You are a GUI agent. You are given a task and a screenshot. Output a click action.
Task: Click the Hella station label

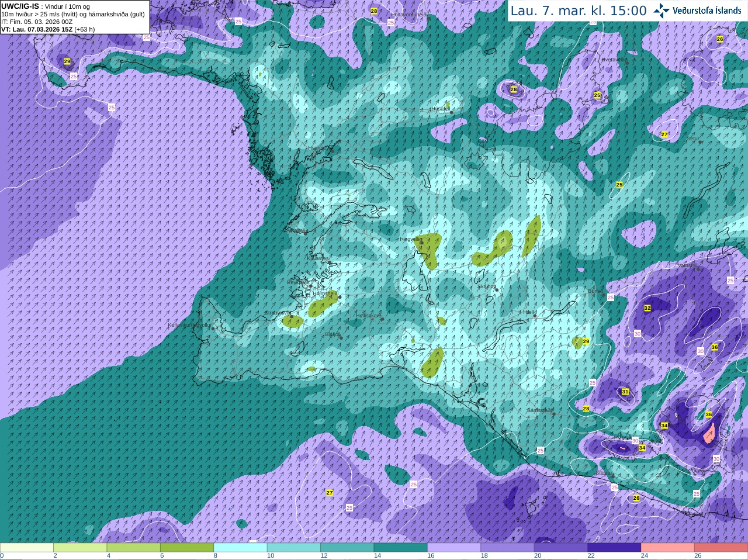529,312
